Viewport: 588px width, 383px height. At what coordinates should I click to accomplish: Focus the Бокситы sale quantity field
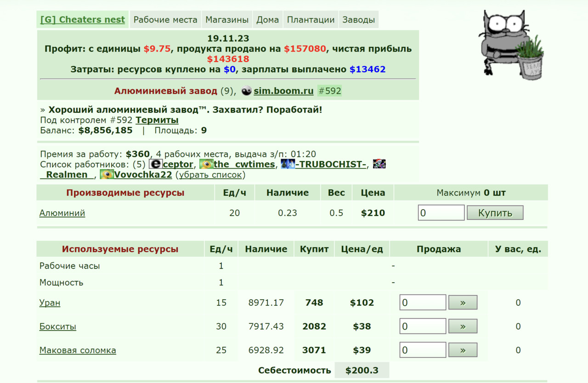click(x=423, y=326)
